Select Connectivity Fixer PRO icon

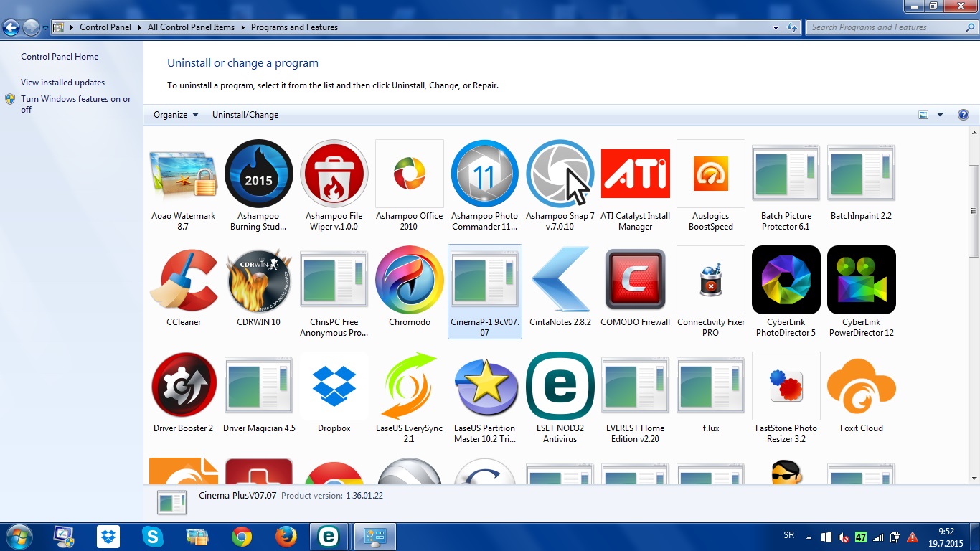click(x=711, y=280)
